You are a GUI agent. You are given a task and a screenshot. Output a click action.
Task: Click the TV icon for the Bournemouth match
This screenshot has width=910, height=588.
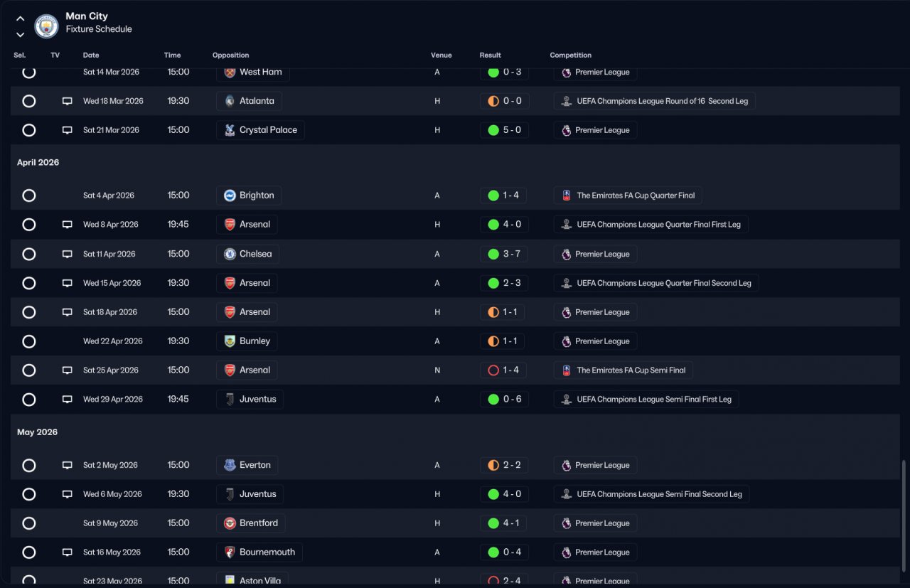coord(68,552)
